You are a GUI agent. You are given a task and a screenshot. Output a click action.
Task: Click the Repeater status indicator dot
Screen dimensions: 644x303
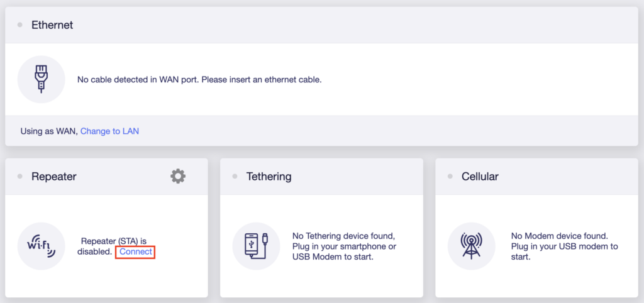click(19, 177)
